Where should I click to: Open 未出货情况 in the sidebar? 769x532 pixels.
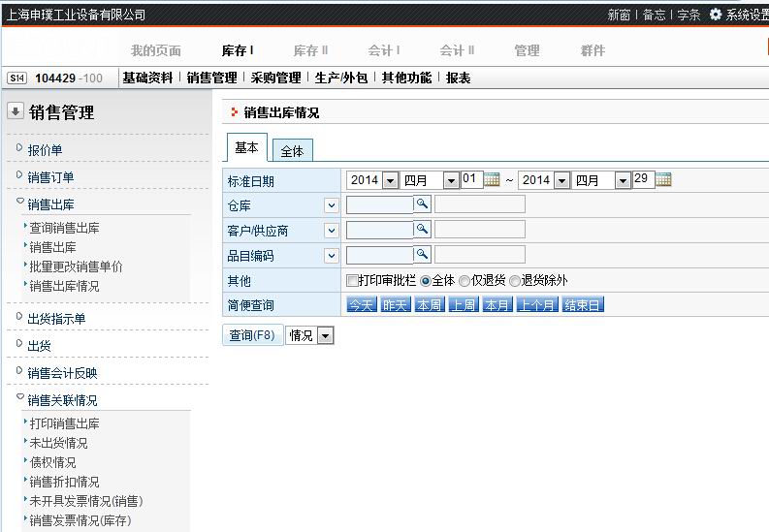coord(58,443)
